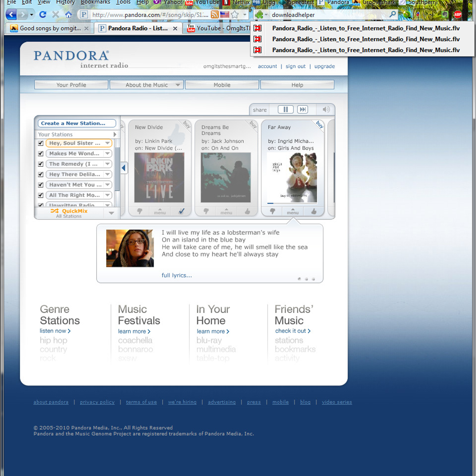Uncheck the Haven't Met You station checkbox
Viewport: 476px width, 476px height.
(41, 185)
